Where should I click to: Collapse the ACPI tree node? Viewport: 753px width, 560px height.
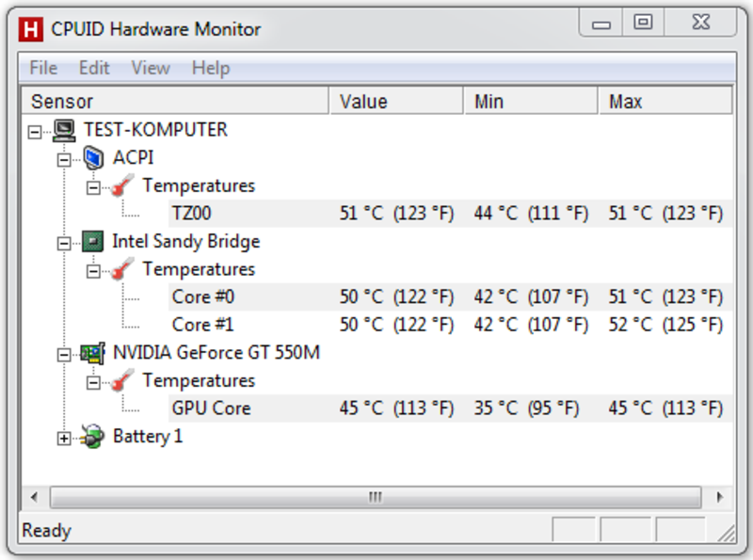click(64, 159)
